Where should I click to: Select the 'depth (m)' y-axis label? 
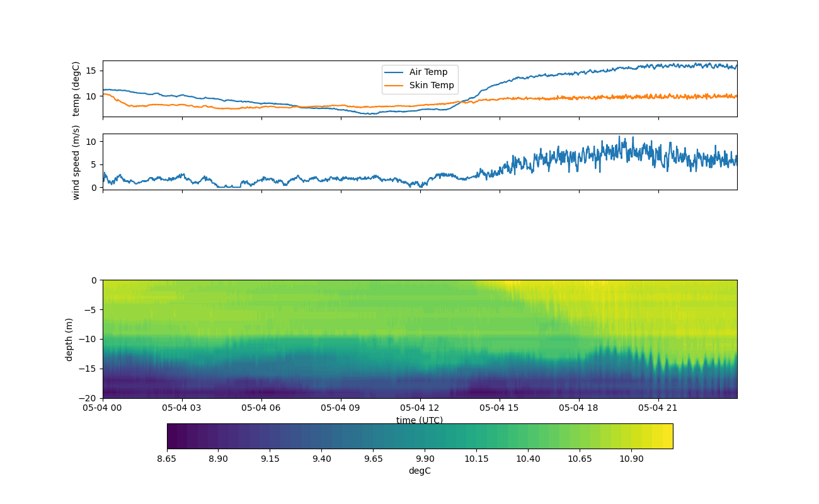pyautogui.click(x=69, y=339)
